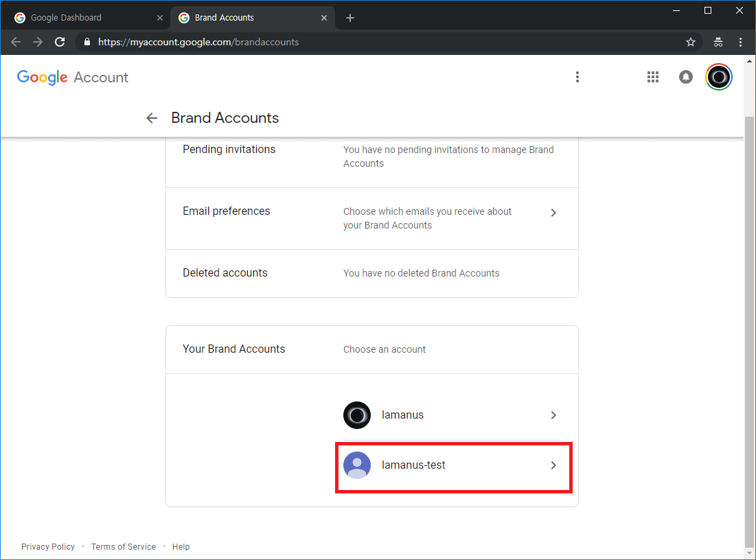Viewport: 756px width, 560px height.
Task: Expand Email preferences chevron
Action: tap(553, 213)
